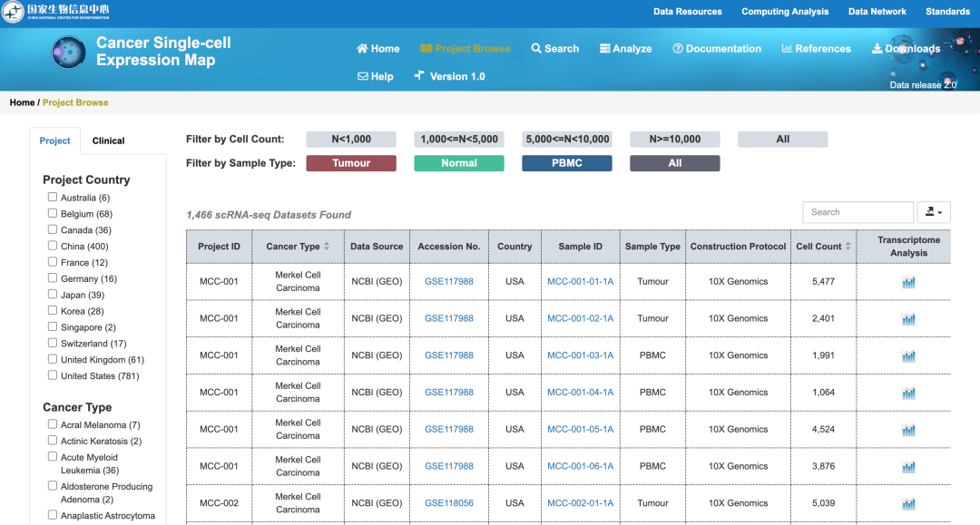
Task: Open transcriptome chart for MCC-002-01-1A
Action: 908,503
